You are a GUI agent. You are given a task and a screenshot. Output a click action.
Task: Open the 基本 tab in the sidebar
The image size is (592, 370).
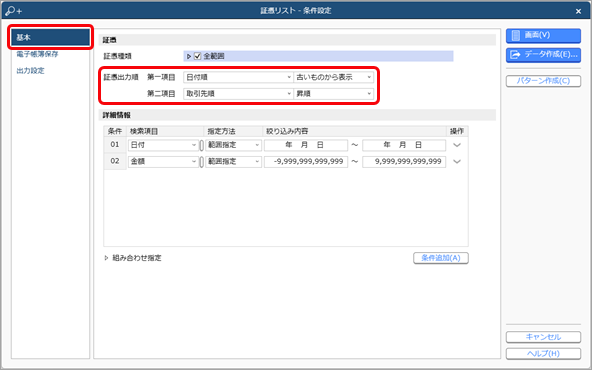pos(50,37)
